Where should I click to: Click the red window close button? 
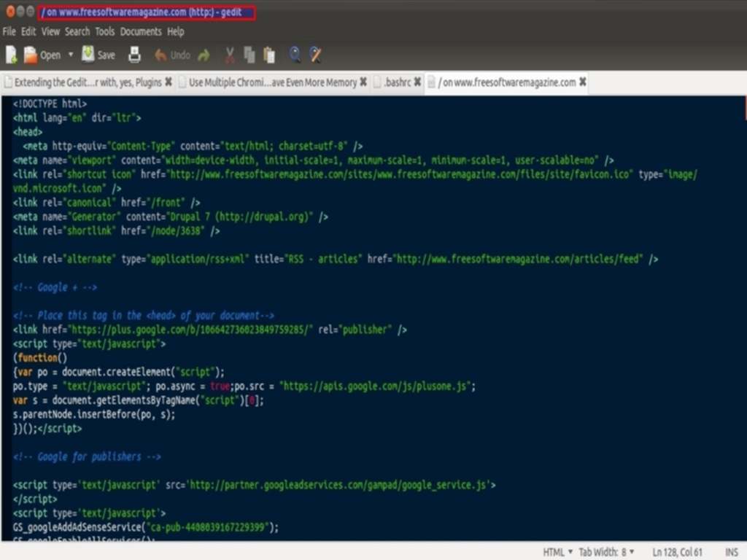(10, 12)
